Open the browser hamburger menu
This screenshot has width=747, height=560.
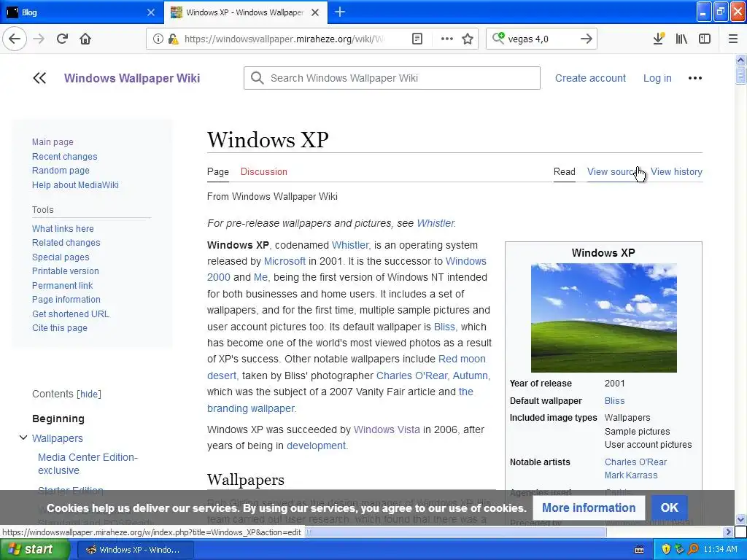pyautogui.click(x=733, y=39)
